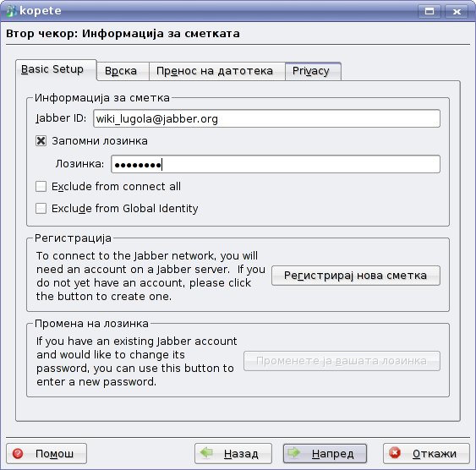
Task: Click the Kopete app icon in title bar
Action: click(12, 11)
